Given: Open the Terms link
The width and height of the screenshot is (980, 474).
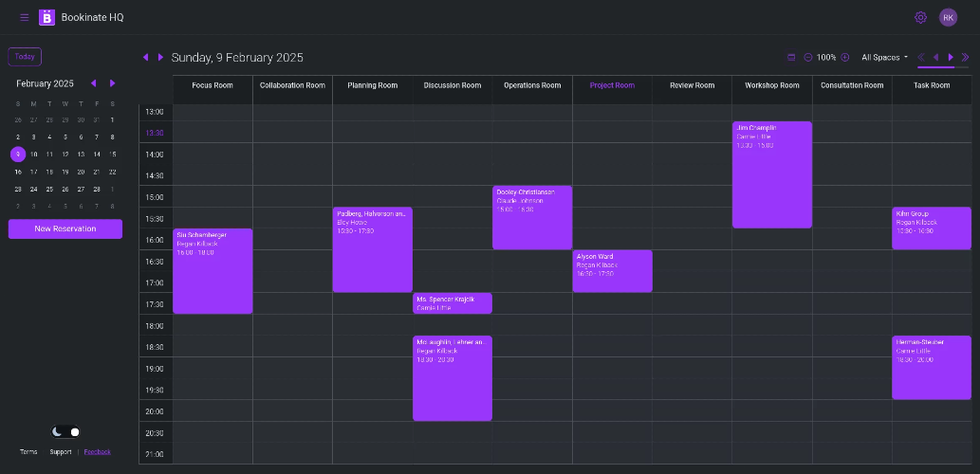Looking at the screenshot, I should (x=28, y=451).
